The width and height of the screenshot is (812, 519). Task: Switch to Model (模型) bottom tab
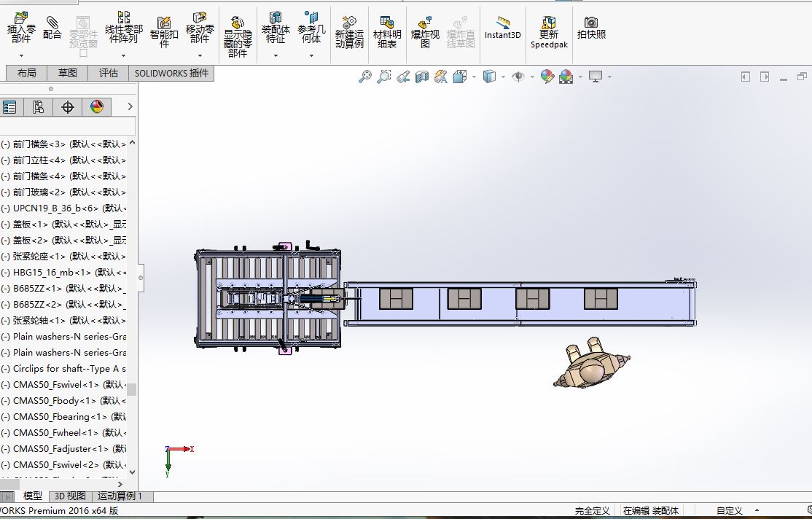click(x=32, y=496)
